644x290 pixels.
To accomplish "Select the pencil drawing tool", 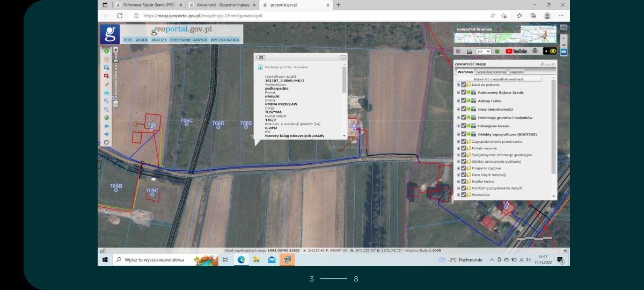I will [x=106, y=84].
